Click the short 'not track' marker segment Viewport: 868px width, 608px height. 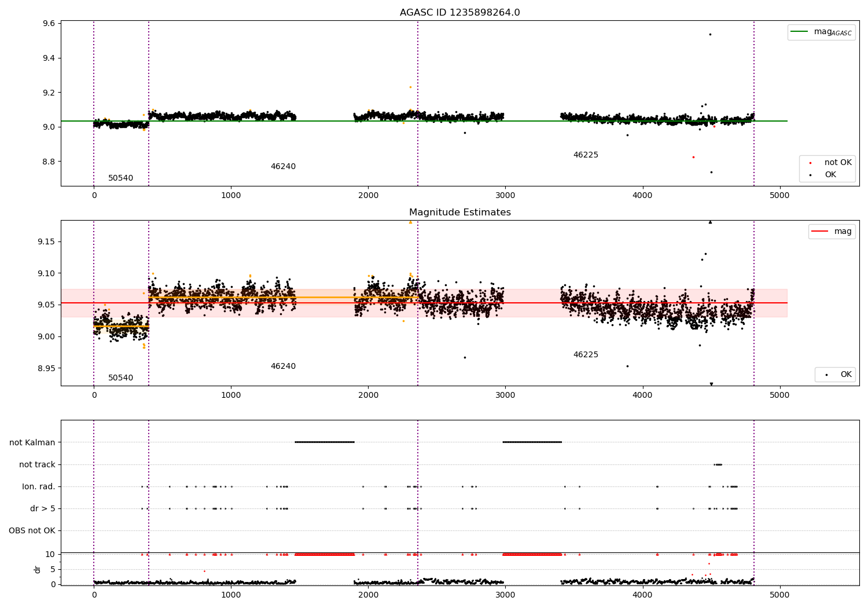[x=718, y=464]
